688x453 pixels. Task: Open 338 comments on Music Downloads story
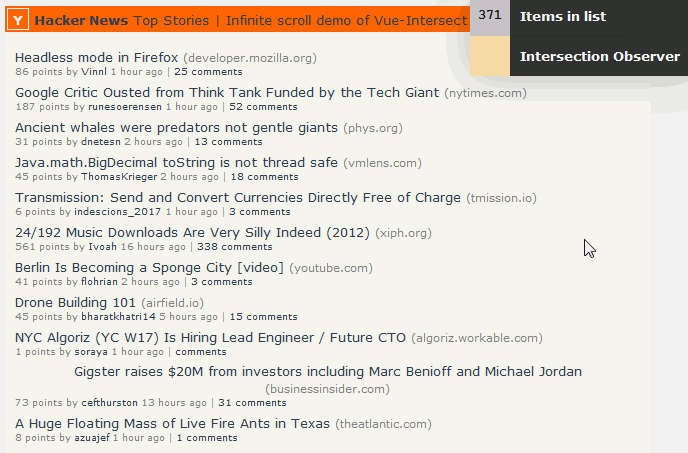(234, 247)
